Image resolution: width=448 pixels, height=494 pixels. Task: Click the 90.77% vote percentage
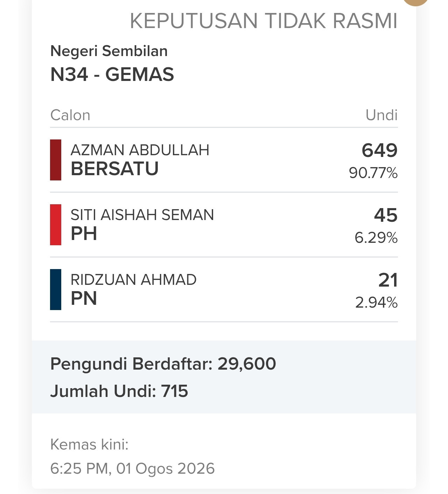[373, 173]
